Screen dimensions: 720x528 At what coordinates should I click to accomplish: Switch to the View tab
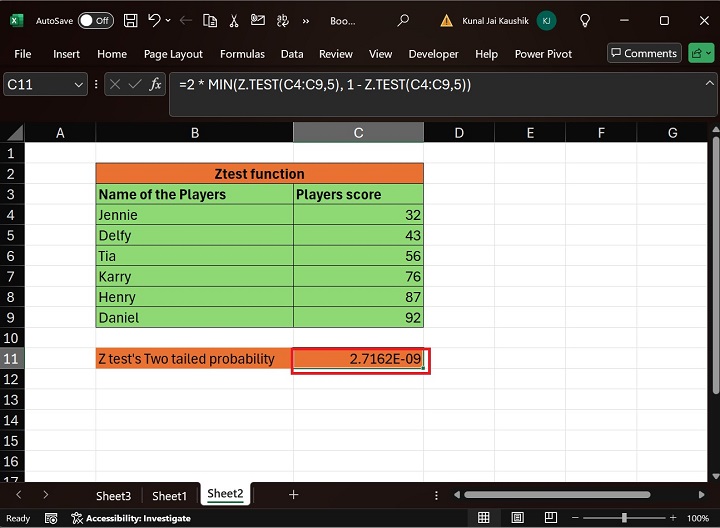pyautogui.click(x=380, y=54)
